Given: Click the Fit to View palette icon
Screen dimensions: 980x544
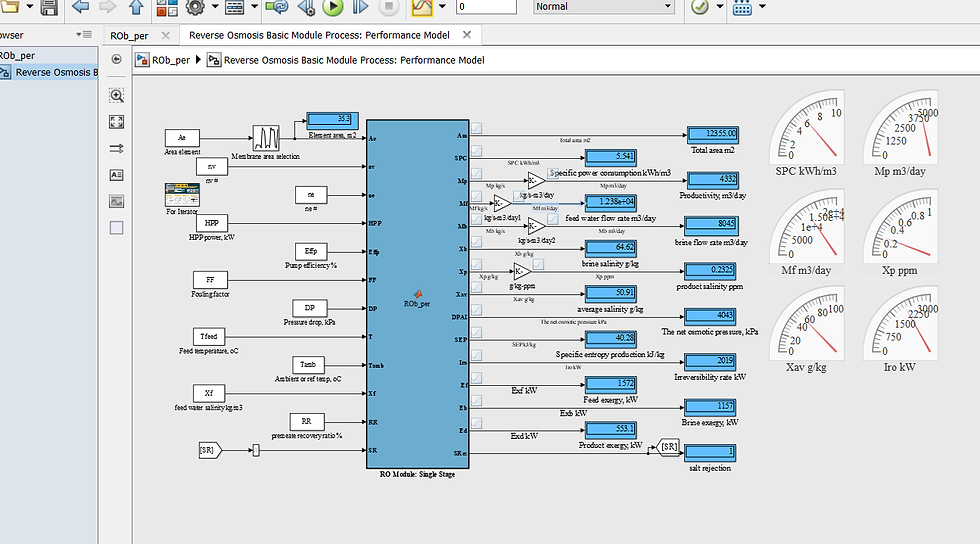Looking at the screenshot, I should click(116, 122).
